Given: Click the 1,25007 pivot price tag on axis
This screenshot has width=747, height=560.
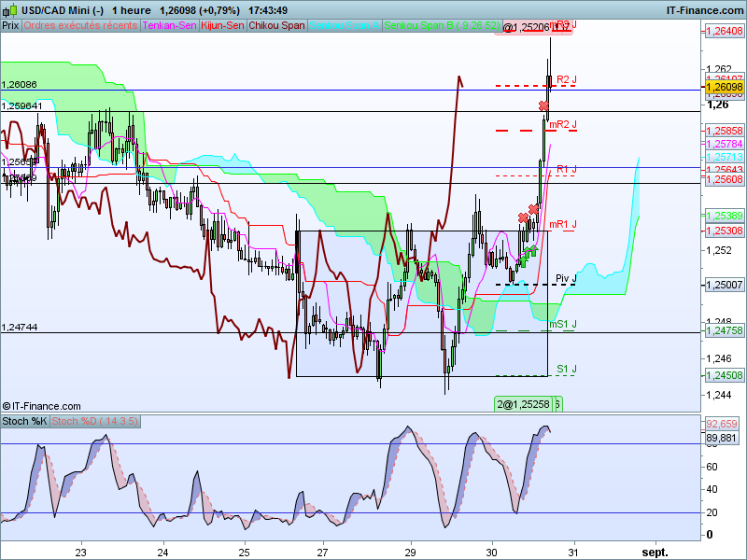Looking at the screenshot, I should pyautogui.click(x=725, y=285).
